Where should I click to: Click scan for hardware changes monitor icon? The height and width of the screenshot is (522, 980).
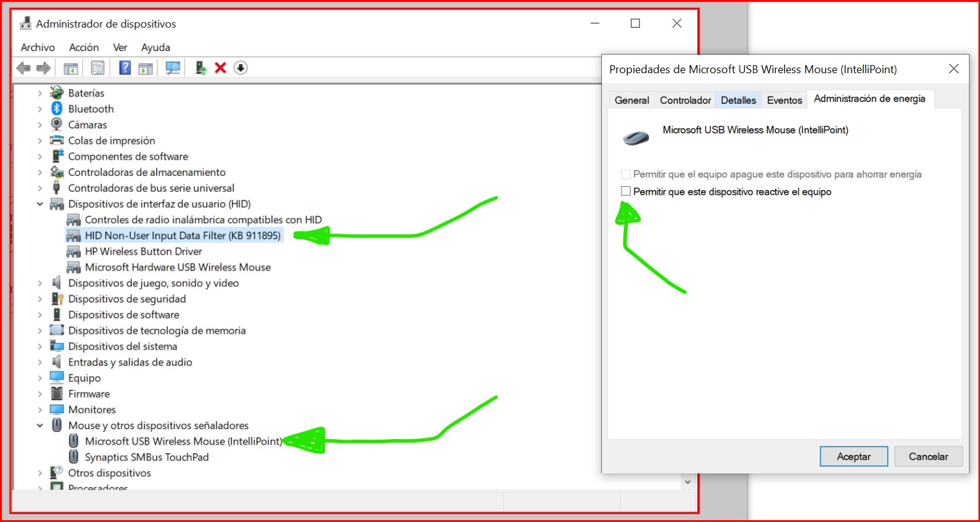point(173,68)
